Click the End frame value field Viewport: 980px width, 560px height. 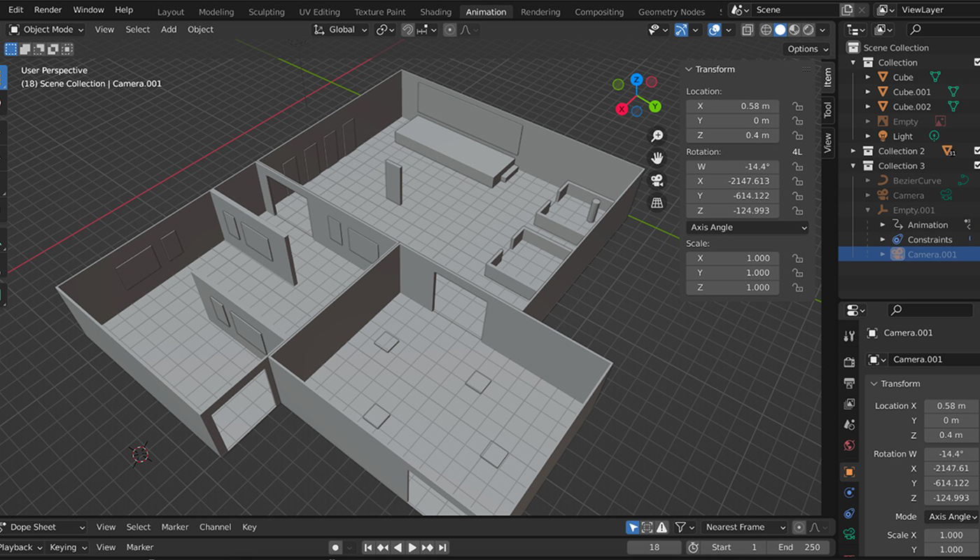(799, 547)
